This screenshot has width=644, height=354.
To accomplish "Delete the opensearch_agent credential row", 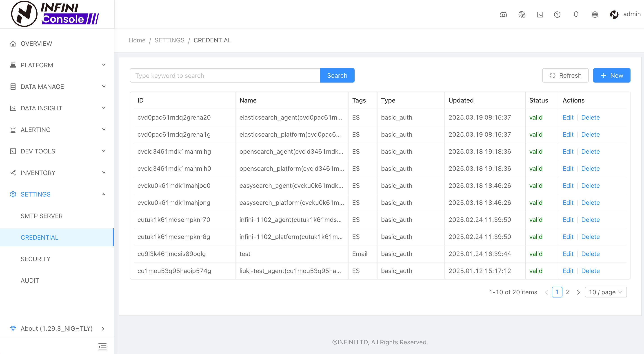I will click(590, 151).
